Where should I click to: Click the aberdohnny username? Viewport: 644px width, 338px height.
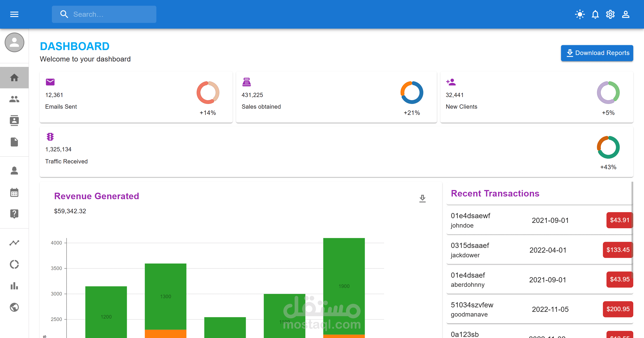468,285
